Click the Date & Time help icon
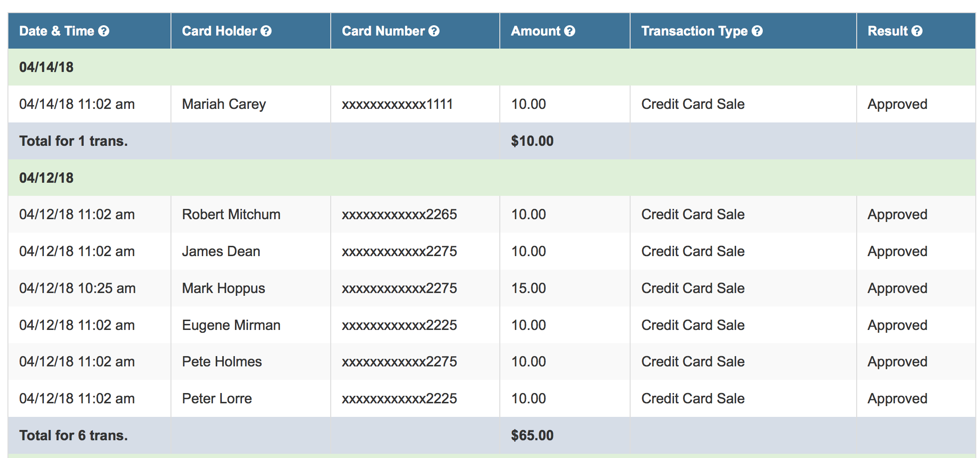 pos(104,31)
